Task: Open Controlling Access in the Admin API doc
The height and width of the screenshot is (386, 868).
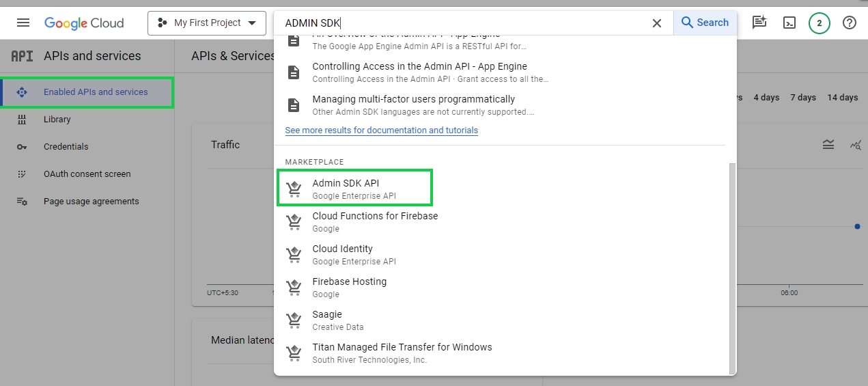Action: 419,72
